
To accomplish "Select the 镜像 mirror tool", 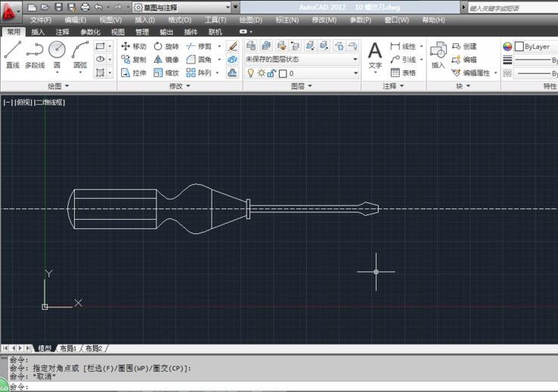I will [166, 60].
